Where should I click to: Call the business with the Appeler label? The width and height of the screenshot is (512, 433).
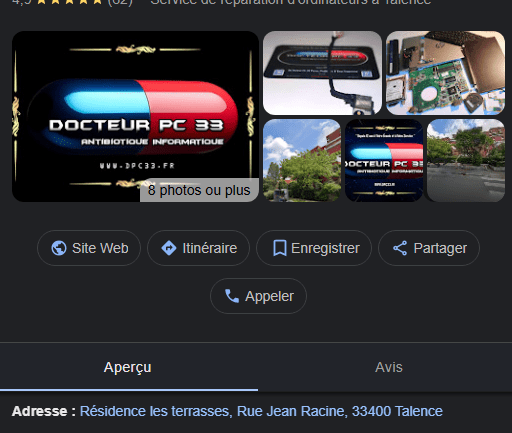pyautogui.click(x=269, y=296)
